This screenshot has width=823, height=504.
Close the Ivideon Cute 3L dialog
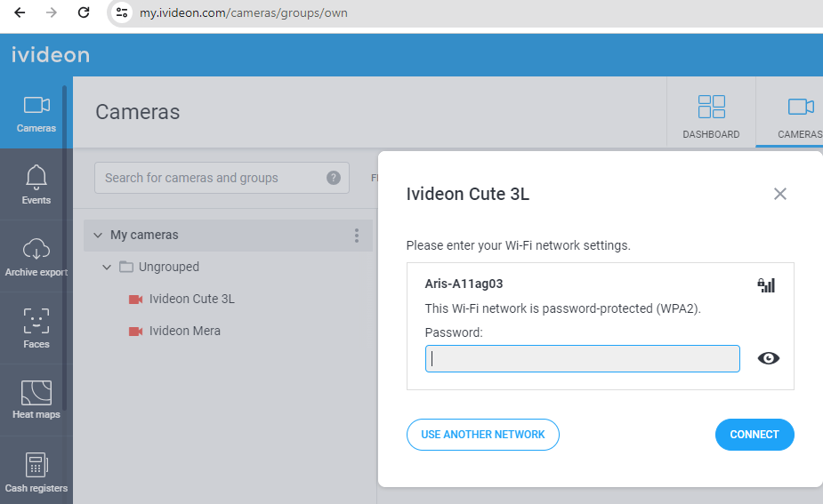point(780,194)
